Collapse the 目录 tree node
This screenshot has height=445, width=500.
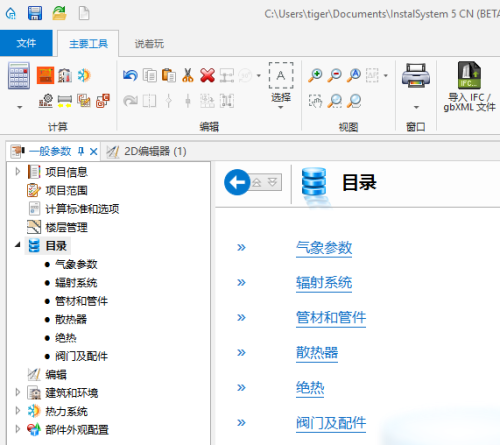click(18, 245)
